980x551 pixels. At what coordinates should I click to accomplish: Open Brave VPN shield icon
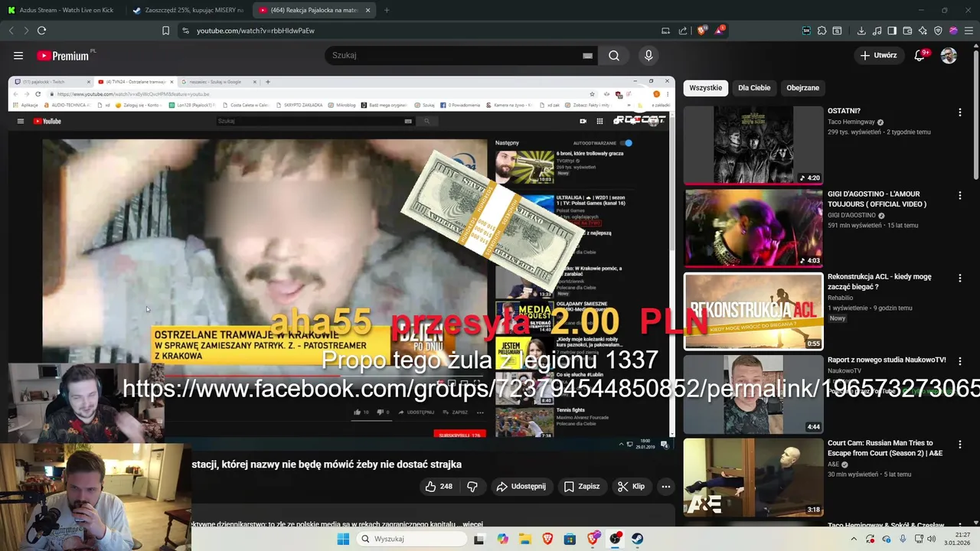click(938, 31)
